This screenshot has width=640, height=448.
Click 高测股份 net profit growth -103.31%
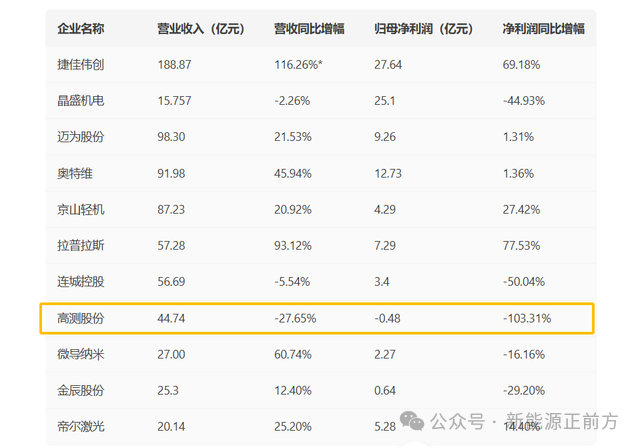527,318
